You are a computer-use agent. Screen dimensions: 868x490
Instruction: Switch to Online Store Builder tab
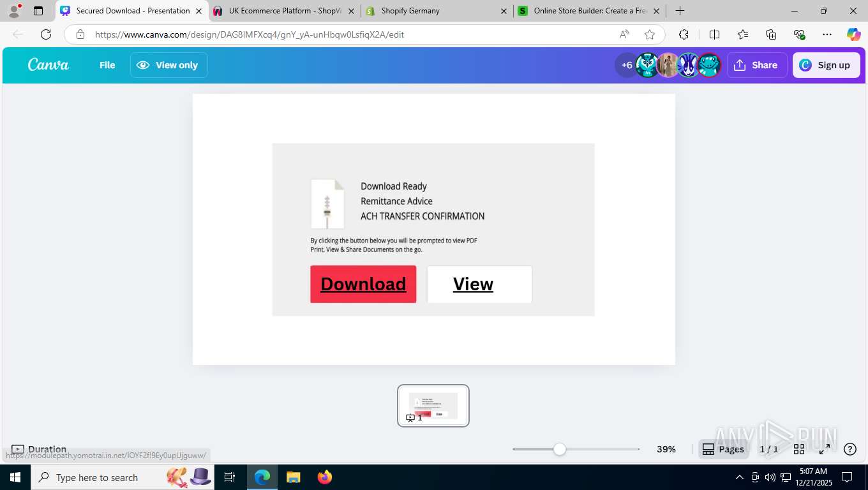(x=588, y=11)
